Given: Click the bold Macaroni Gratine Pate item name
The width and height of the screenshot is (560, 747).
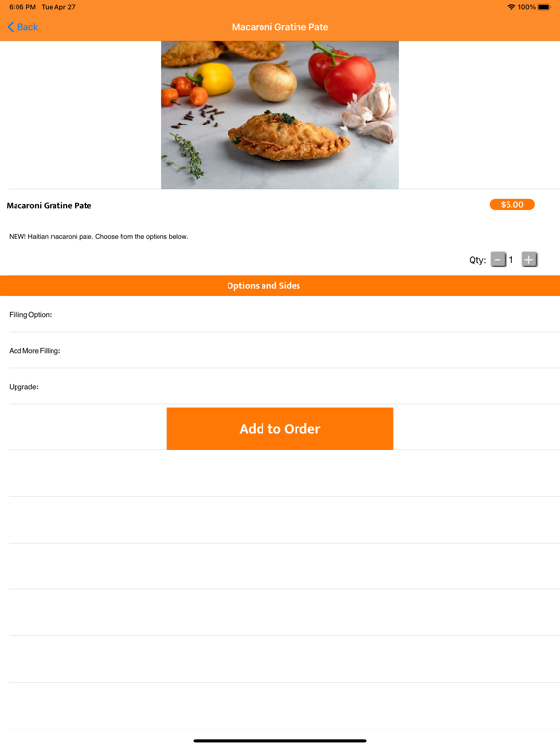Looking at the screenshot, I should [x=49, y=206].
